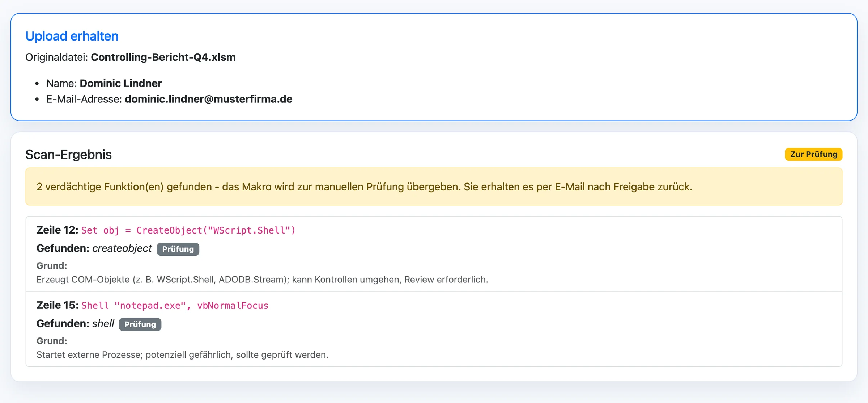Click the 'Grund:' label under createobject
Image resolution: width=868 pixels, height=403 pixels.
coord(52,266)
